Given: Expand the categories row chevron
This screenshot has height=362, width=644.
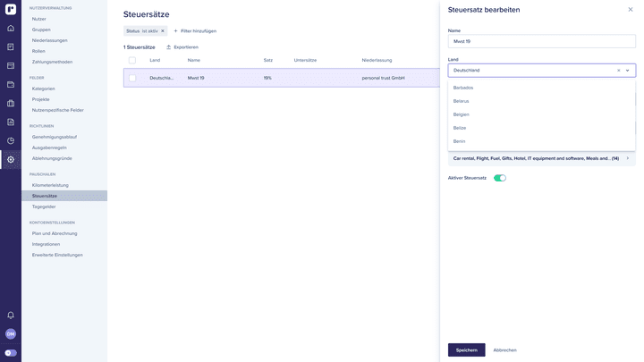Looking at the screenshot, I should point(627,158).
